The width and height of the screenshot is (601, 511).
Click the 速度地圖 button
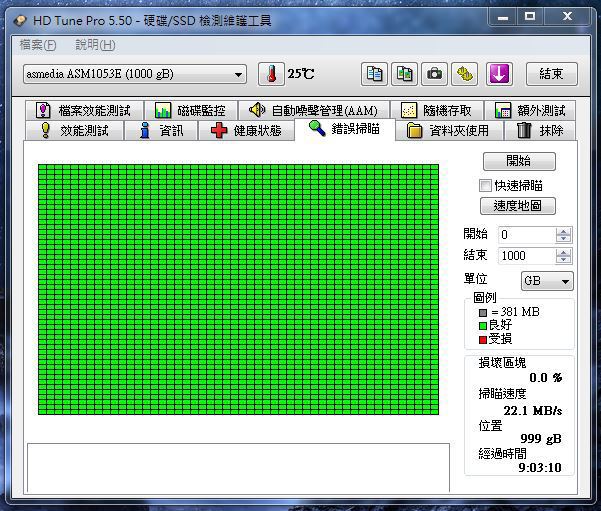pyautogui.click(x=517, y=206)
